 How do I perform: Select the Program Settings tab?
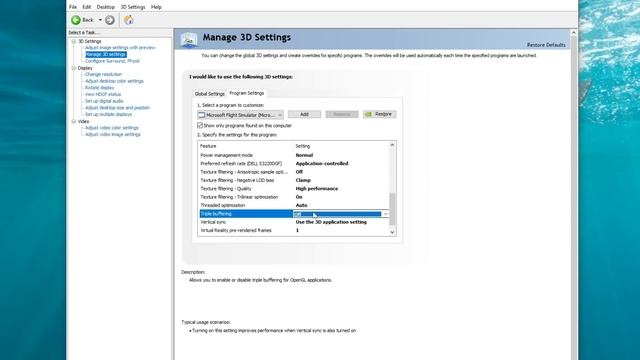point(247,93)
